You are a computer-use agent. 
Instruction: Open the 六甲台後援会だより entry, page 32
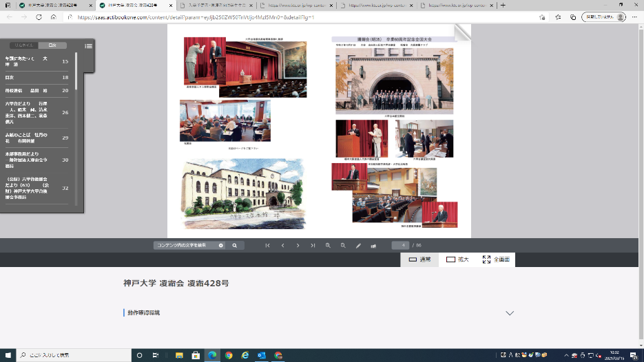coord(37,188)
